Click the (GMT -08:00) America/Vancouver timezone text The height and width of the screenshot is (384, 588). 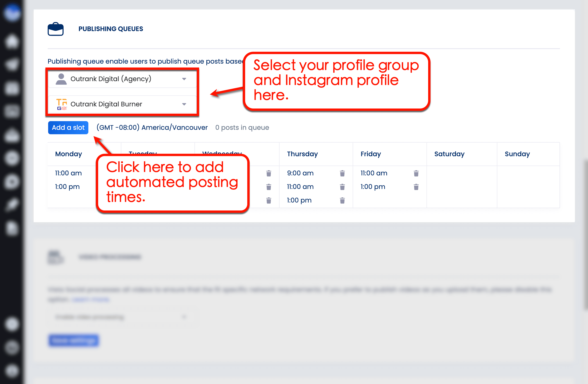click(x=152, y=127)
